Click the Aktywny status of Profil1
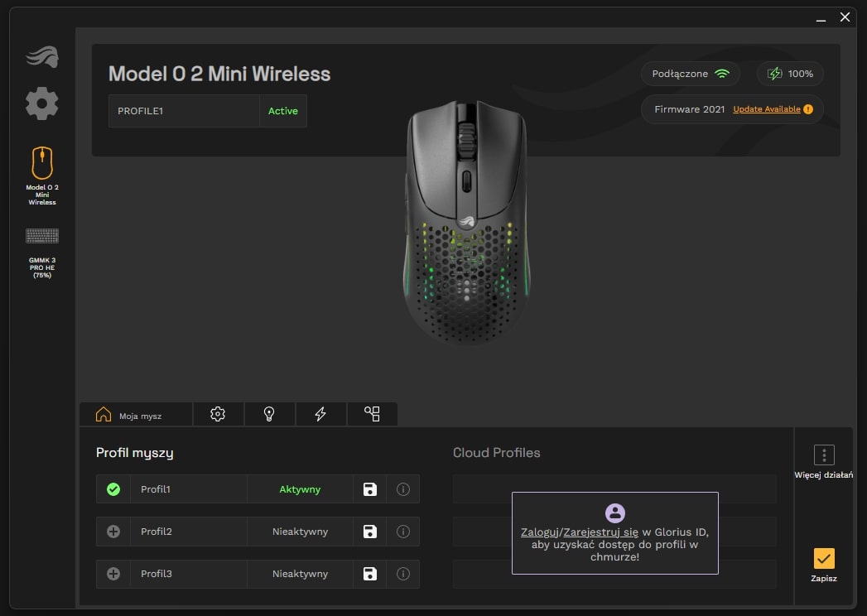The width and height of the screenshot is (867, 616). (300, 489)
